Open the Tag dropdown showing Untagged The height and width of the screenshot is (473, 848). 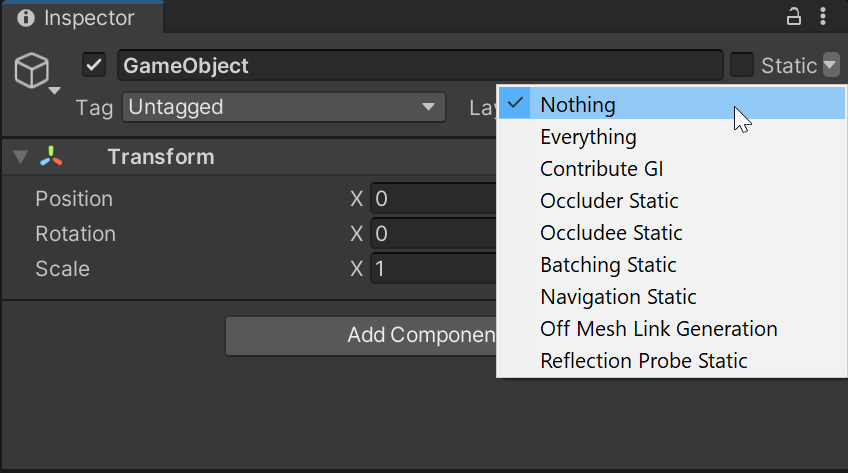[x=284, y=107]
